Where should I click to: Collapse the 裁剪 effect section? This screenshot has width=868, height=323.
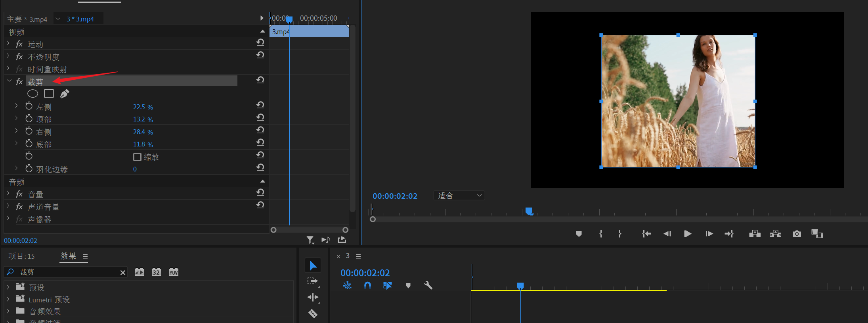pyautogui.click(x=9, y=81)
